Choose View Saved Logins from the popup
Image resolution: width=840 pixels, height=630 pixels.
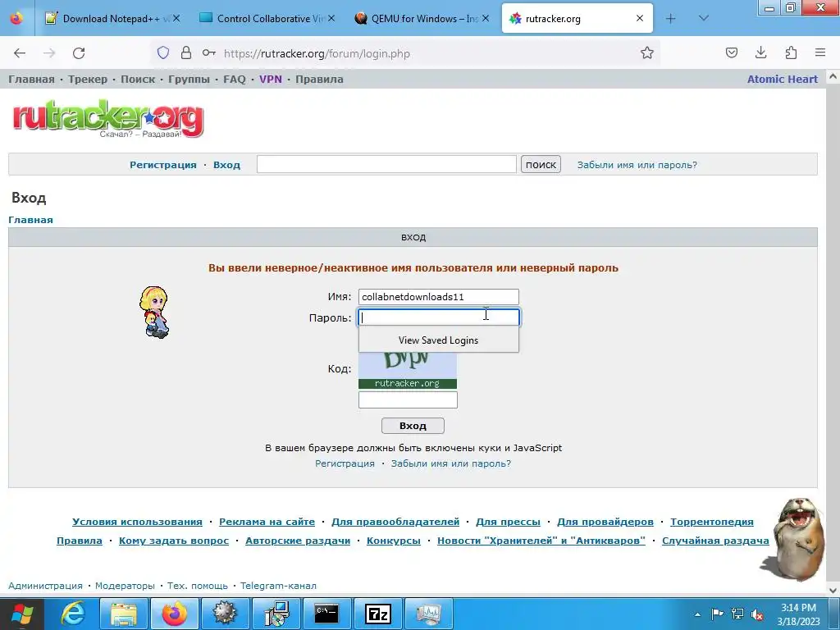438,340
